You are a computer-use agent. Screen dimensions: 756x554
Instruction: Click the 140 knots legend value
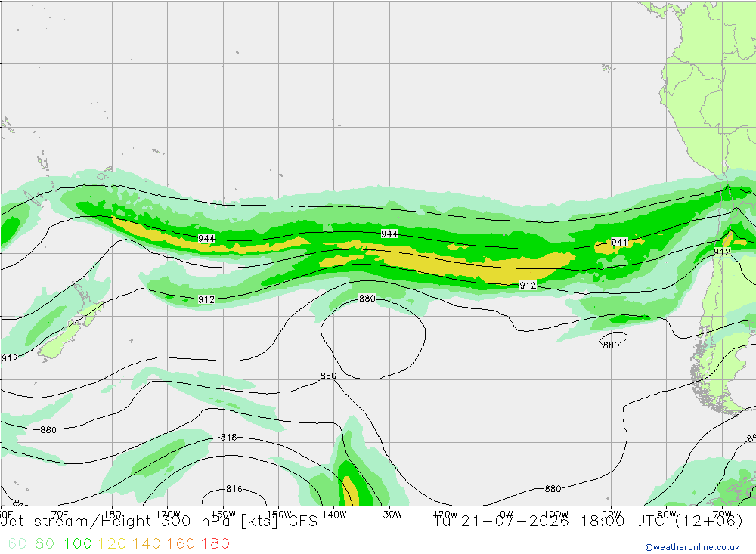(x=147, y=544)
